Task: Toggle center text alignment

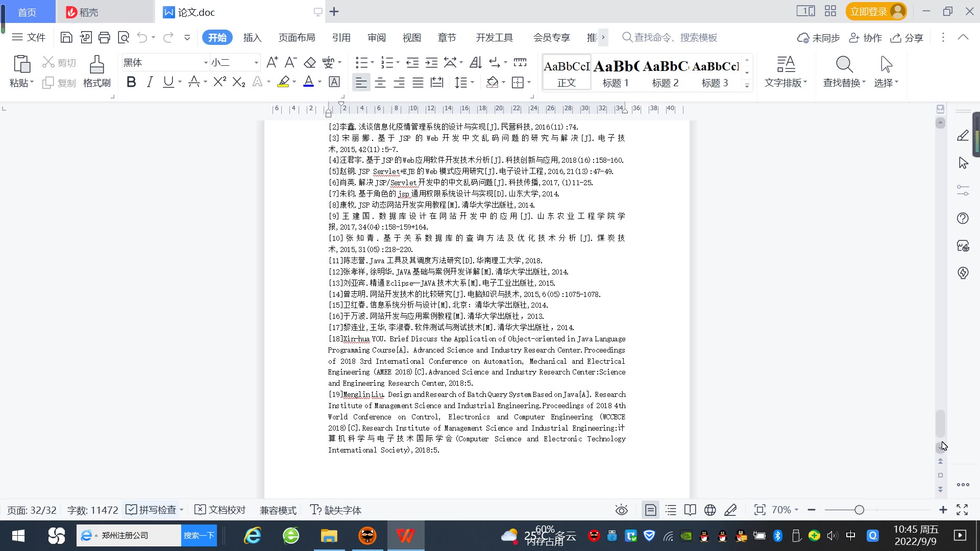Action: tap(380, 82)
